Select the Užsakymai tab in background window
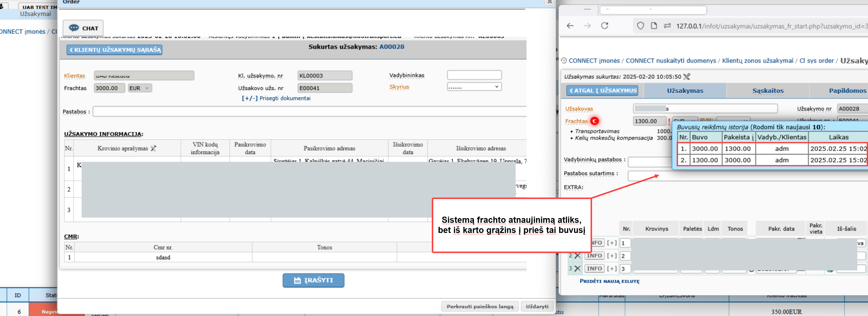The width and height of the screenshot is (868, 316). [x=35, y=14]
